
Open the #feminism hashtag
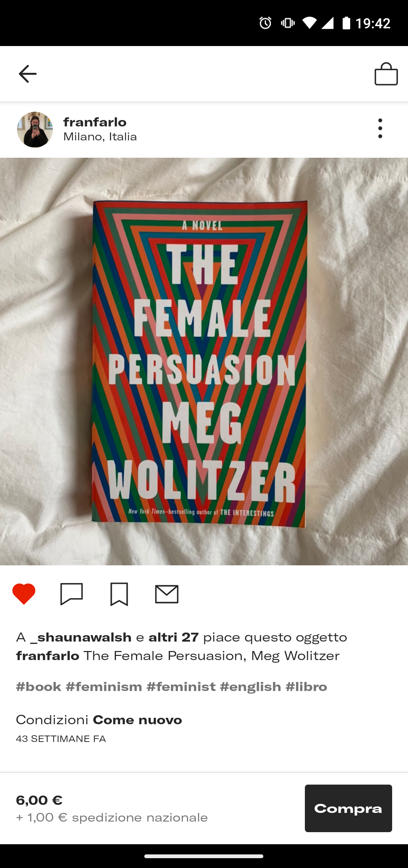[x=104, y=687]
